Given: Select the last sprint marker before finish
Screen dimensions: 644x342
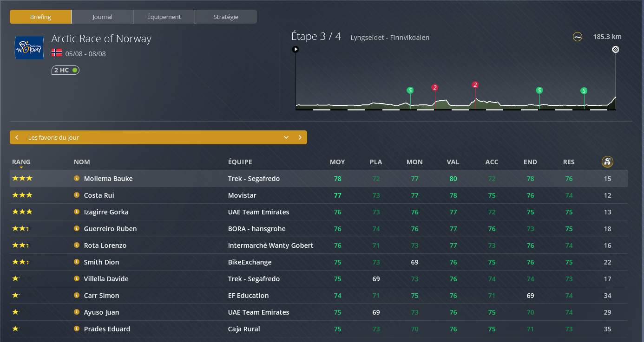Looking at the screenshot, I should (584, 90).
